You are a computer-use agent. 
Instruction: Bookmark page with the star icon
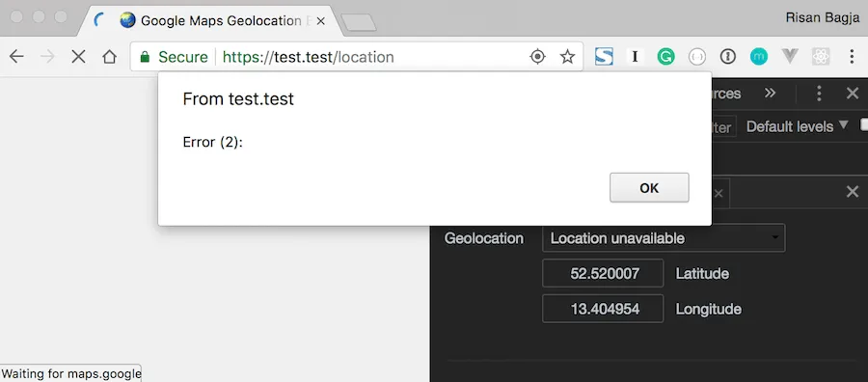pyautogui.click(x=567, y=57)
